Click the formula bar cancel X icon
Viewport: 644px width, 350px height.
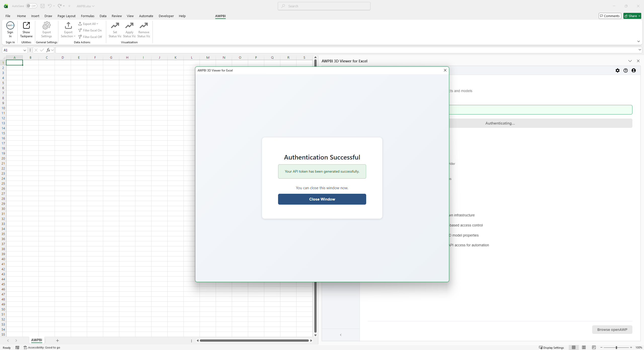click(x=36, y=50)
